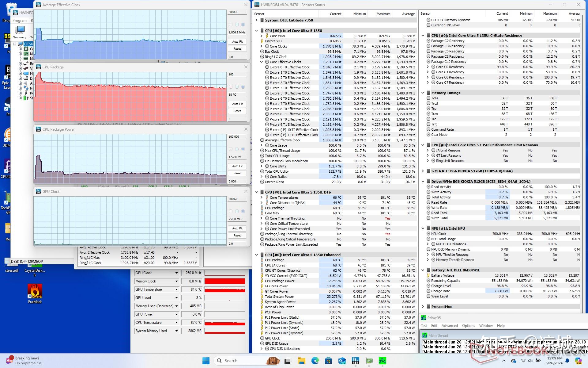Click dark blue color box in Average Effective Clock graph
The image size is (588, 368).
tap(243, 25)
